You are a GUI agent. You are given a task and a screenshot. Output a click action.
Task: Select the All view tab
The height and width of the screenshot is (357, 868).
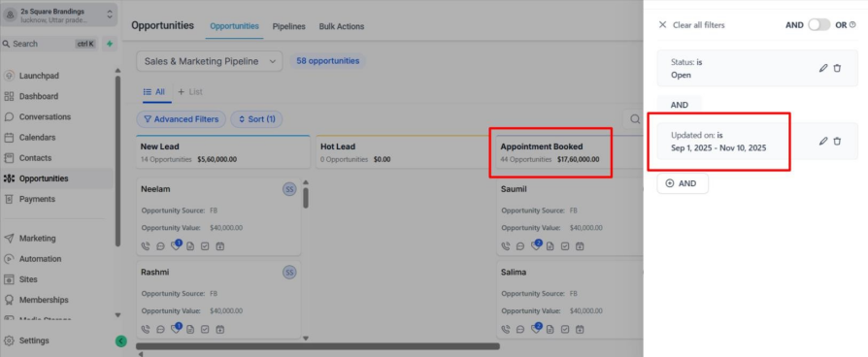coord(154,92)
